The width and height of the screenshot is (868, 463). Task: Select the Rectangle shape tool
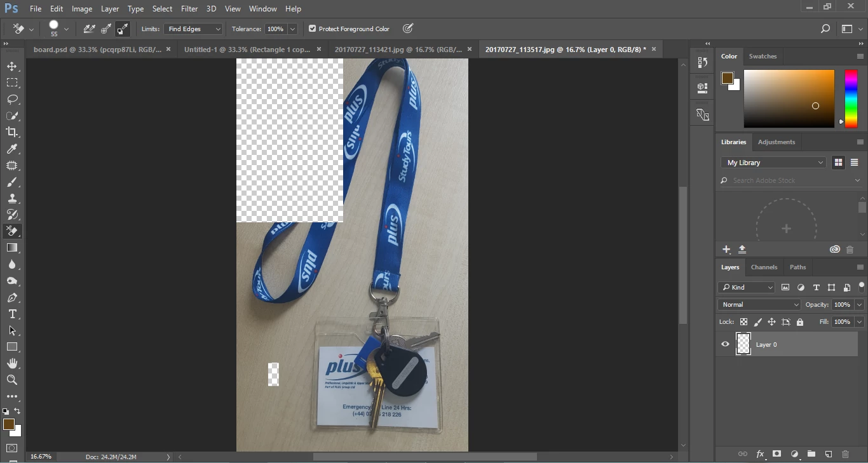point(12,347)
